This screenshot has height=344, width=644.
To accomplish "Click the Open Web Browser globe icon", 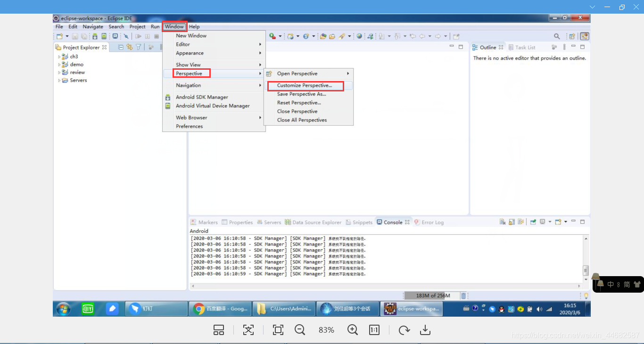I will click(x=359, y=36).
